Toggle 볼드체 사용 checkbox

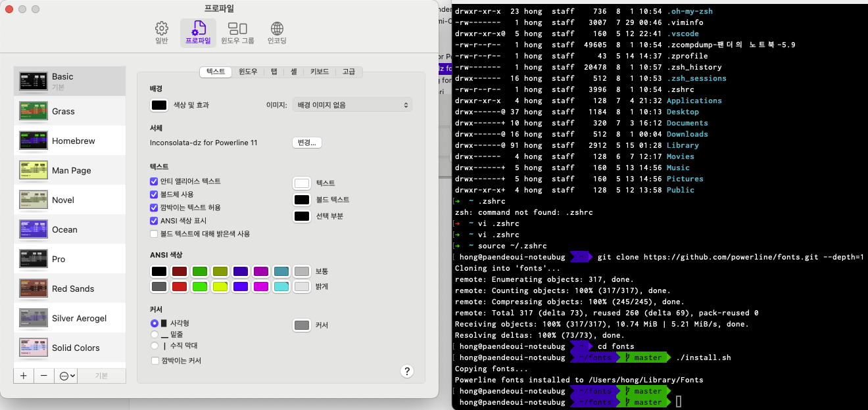click(x=155, y=194)
